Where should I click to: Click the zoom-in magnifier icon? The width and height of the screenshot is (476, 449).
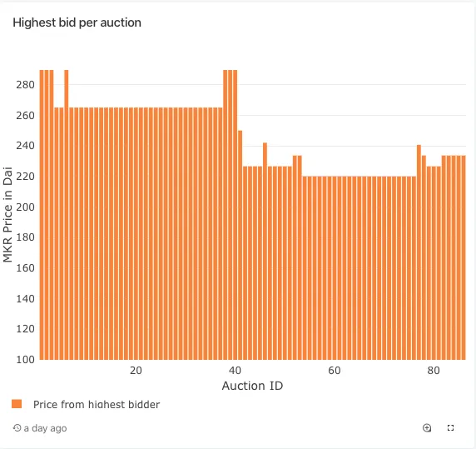(427, 427)
